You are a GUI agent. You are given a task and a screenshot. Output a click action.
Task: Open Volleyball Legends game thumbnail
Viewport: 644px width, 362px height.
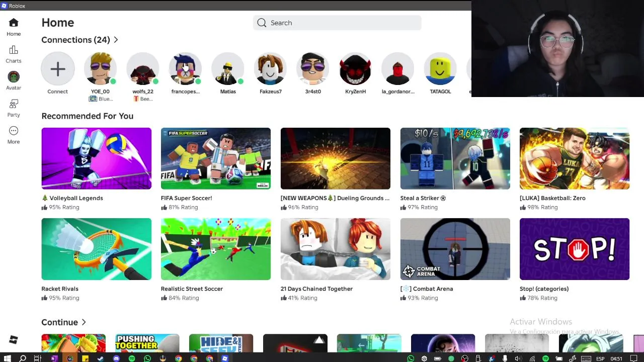click(x=96, y=158)
